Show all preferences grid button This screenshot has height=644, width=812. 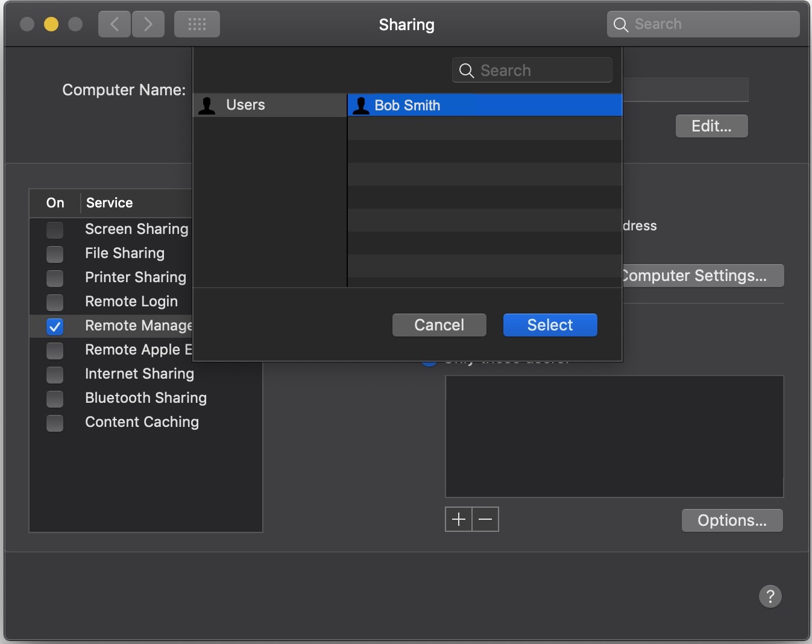click(197, 24)
